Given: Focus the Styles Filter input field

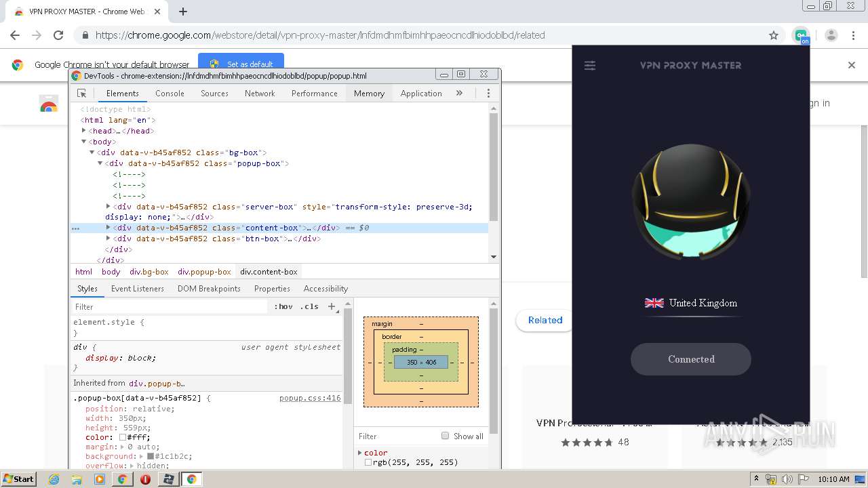Looking at the screenshot, I should point(170,306).
